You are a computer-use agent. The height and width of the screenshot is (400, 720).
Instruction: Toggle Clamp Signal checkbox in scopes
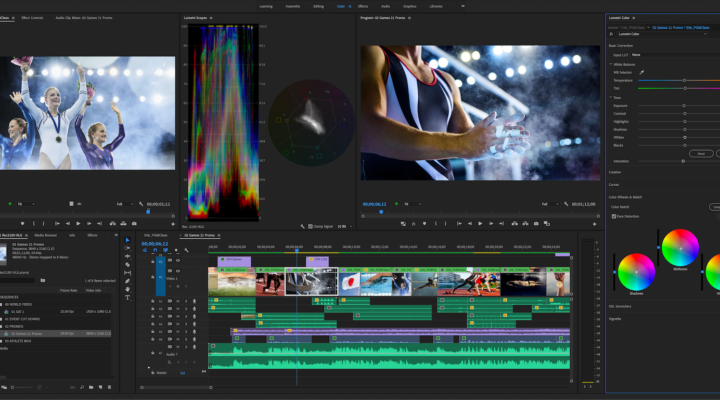(310, 226)
